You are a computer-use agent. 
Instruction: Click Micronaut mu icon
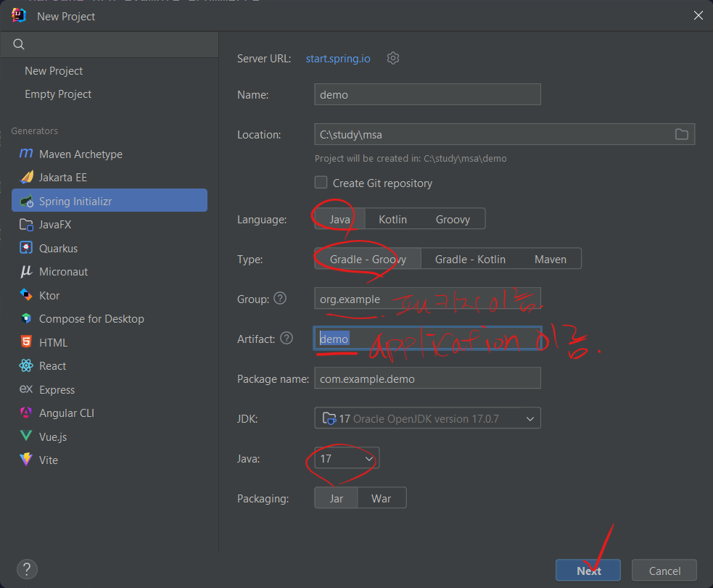coord(26,271)
